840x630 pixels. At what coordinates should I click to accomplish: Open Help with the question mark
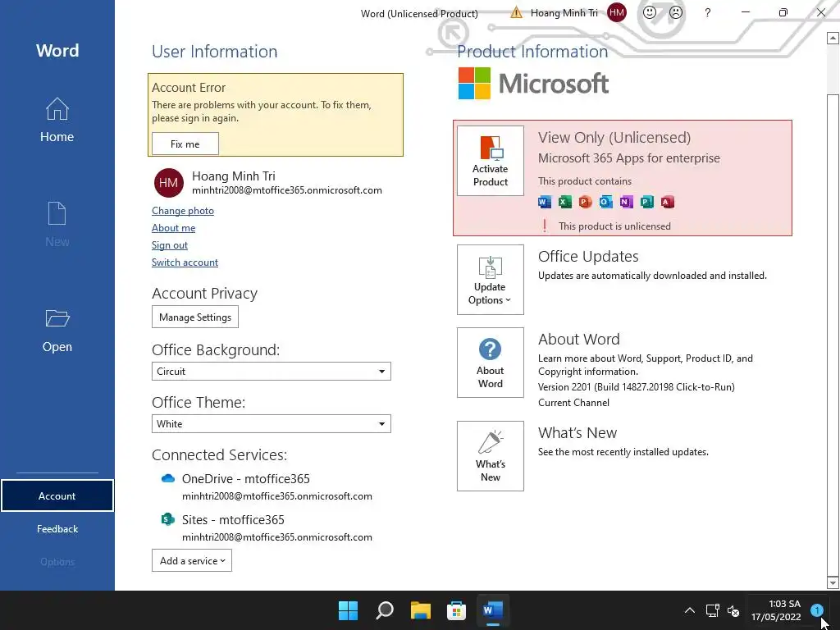coord(708,12)
